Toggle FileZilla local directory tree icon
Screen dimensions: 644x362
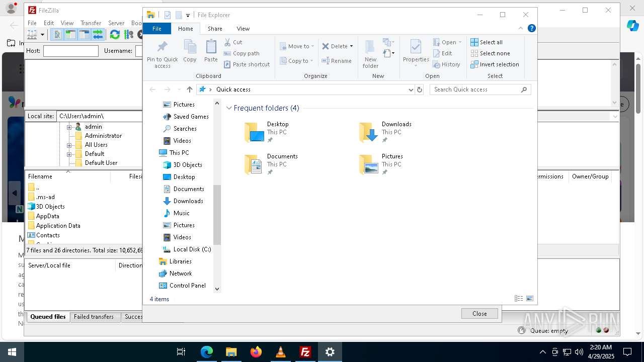[70, 35]
